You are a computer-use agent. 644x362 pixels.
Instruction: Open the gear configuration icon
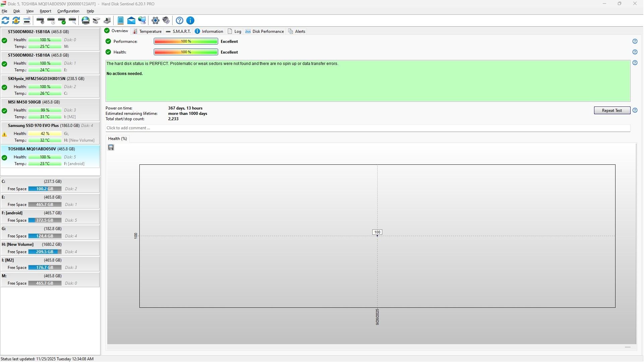(155, 21)
